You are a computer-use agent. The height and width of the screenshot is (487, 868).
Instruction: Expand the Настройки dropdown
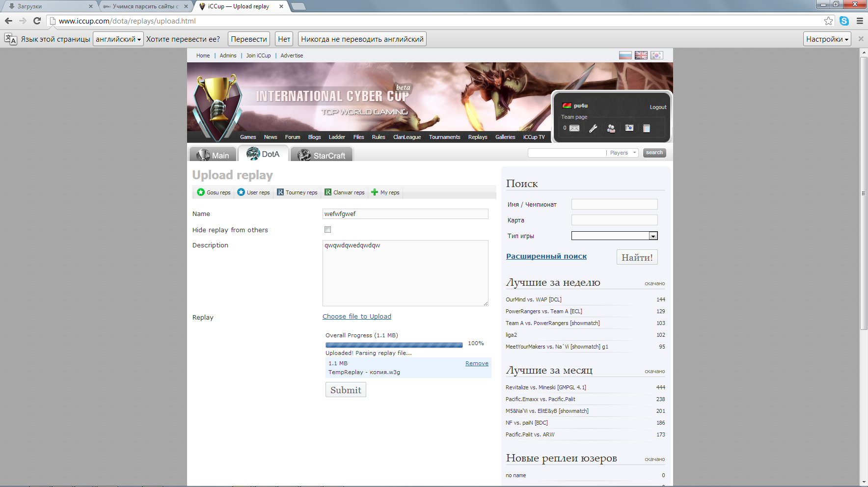tap(827, 39)
